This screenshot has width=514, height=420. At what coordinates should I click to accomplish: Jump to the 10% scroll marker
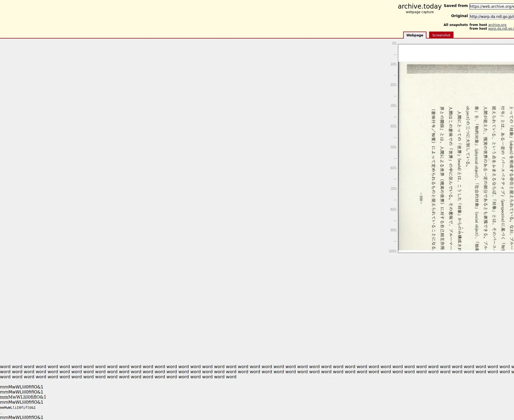[393, 64]
